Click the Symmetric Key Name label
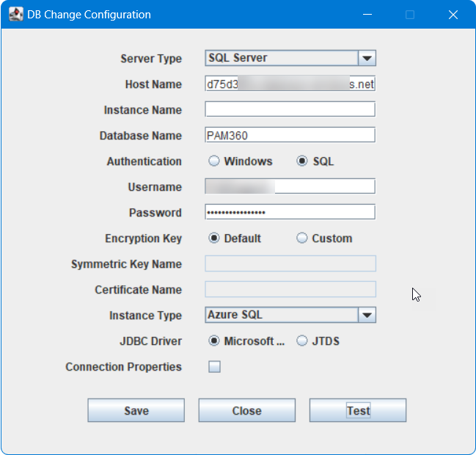This screenshot has width=476, height=455. (126, 264)
